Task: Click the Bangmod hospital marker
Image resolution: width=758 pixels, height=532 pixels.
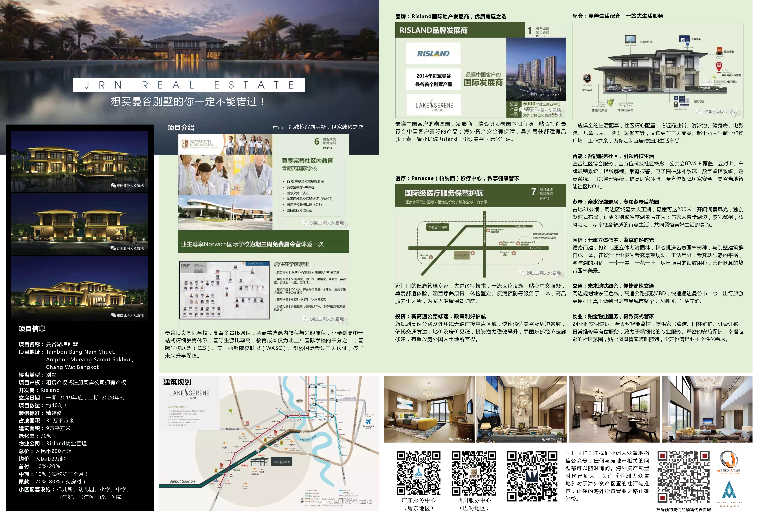Action: click(513, 253)
